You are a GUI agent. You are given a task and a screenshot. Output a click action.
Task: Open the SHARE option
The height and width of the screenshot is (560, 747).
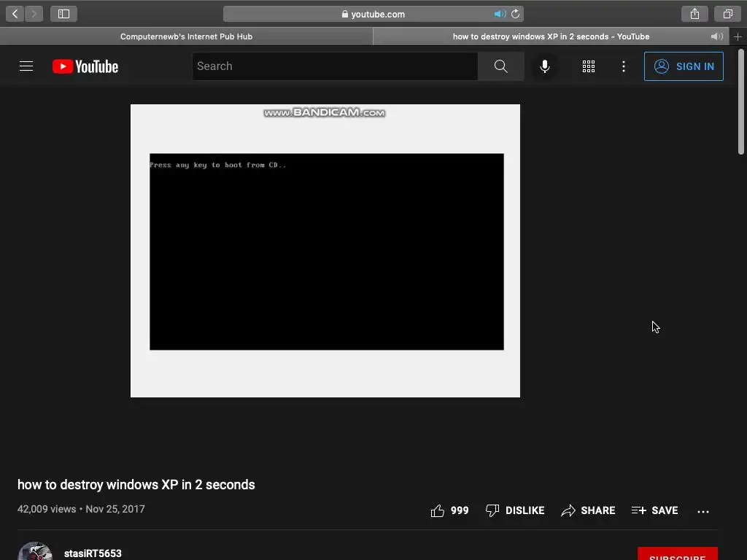[x=588, y=510]
